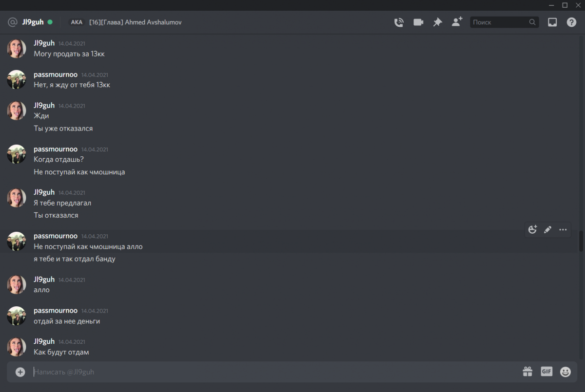Click the plus attach file button
The image size is (585, 392).
(x=20, y=372)
